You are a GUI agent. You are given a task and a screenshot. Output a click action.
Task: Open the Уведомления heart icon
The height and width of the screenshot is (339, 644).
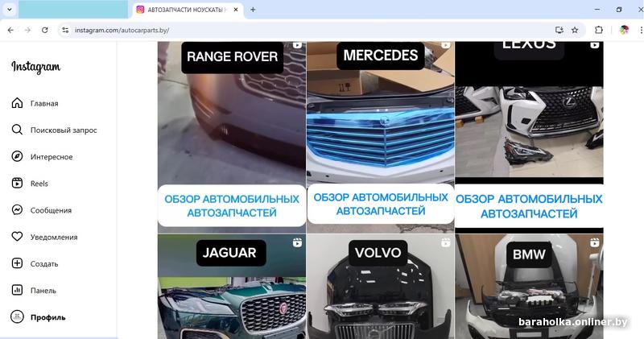click(17, 237)
